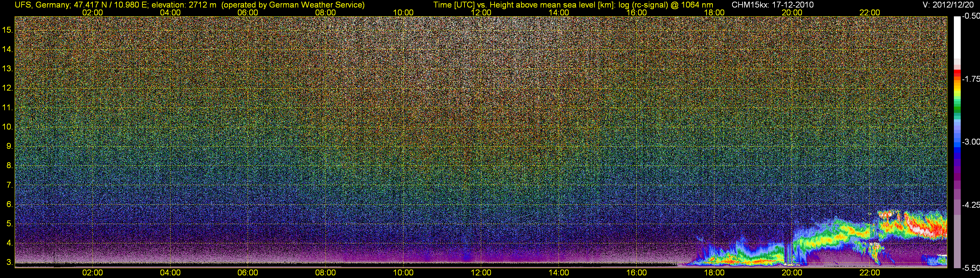Click the height axis label 13.

7,69
